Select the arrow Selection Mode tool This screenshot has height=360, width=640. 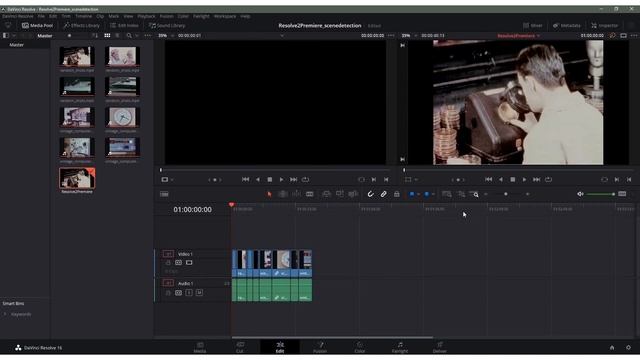269,194
